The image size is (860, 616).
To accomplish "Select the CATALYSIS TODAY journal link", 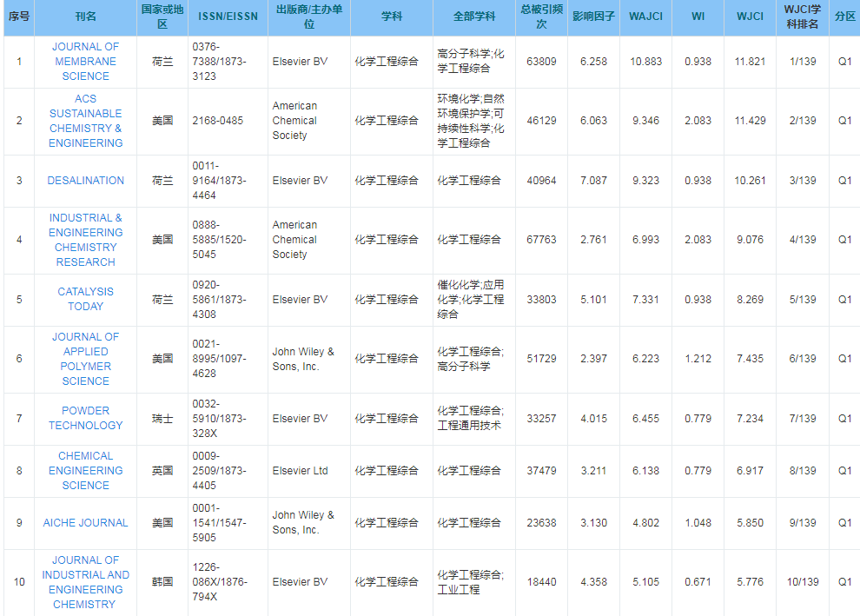I will [85, 299].
